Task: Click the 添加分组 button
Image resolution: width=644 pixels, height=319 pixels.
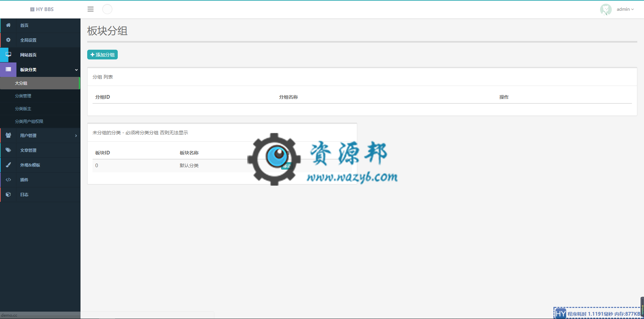Action: coord(102,55)
